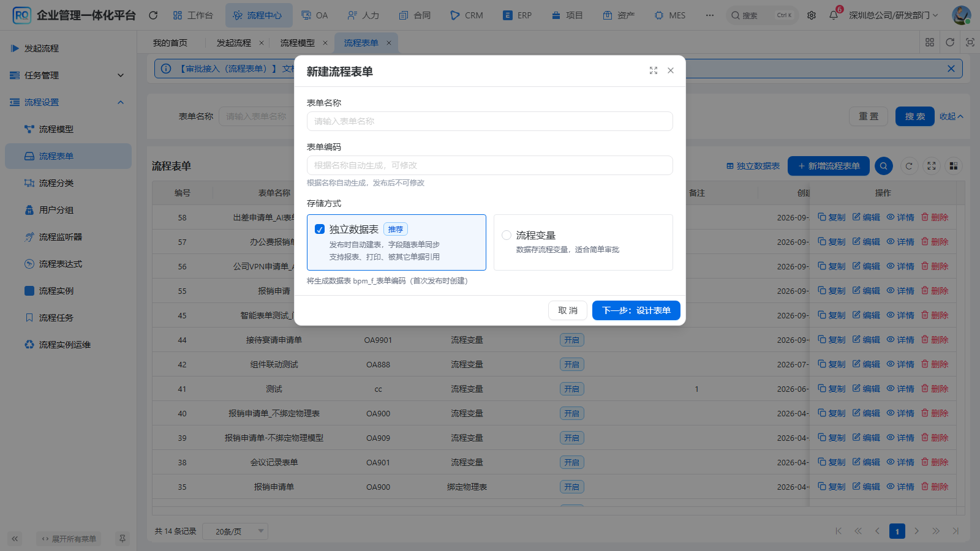980x551 pixels.
Task: Click 独立数据表 link in table toolbar
Action: tap(753, 166)
